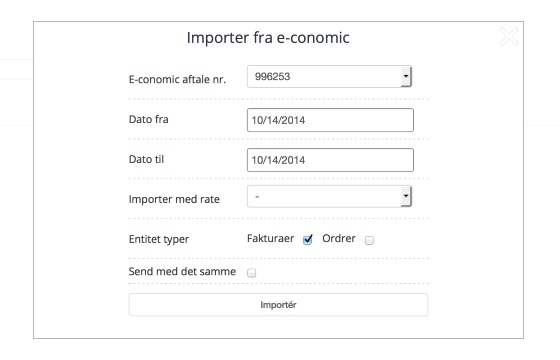Open the E-conomic aftale nr. dropdown
The width and height of the screenshot is (560, 360).
pos(329,76)
